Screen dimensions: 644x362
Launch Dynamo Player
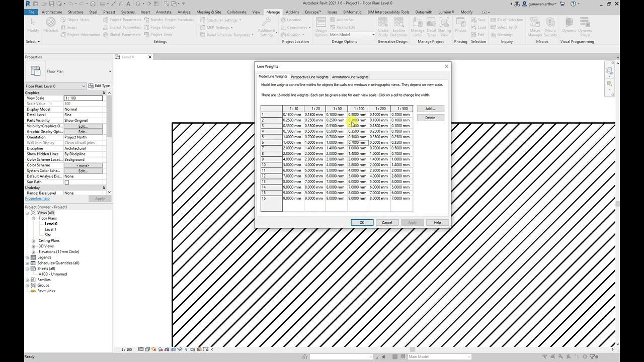585,27
